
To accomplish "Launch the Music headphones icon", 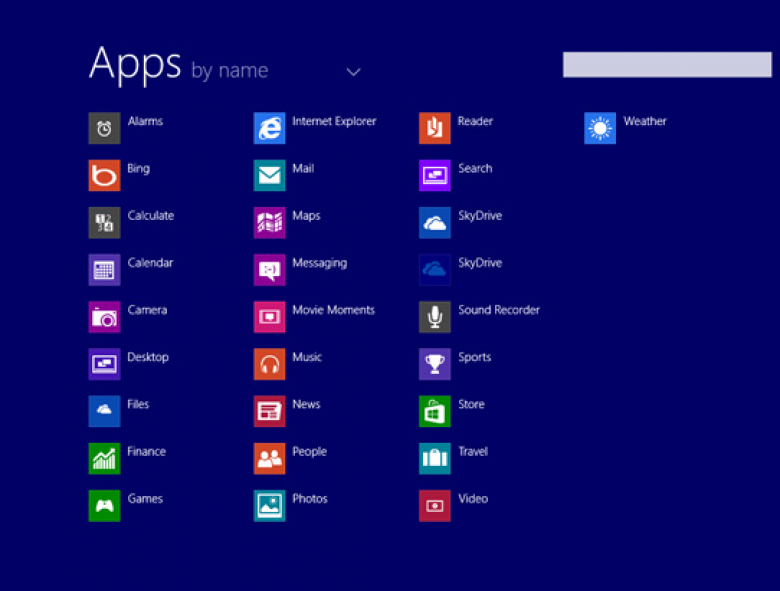I will pos(270,364).
